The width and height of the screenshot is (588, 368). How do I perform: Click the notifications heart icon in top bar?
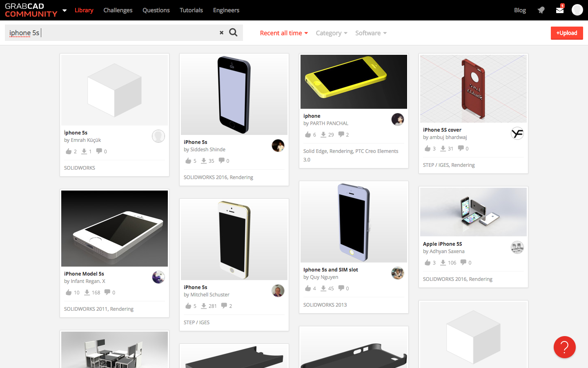pos(541,10)
